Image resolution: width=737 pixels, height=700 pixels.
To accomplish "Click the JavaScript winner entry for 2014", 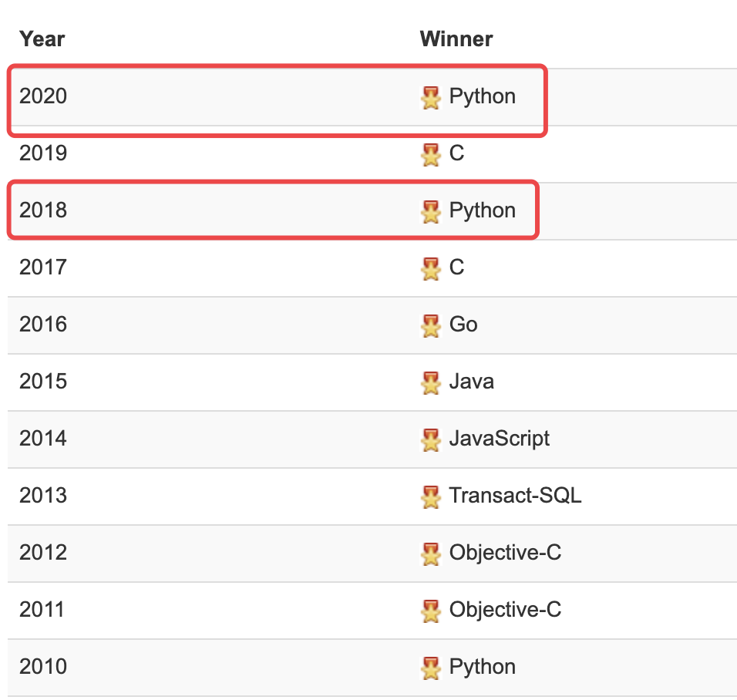I will (499, 439).
